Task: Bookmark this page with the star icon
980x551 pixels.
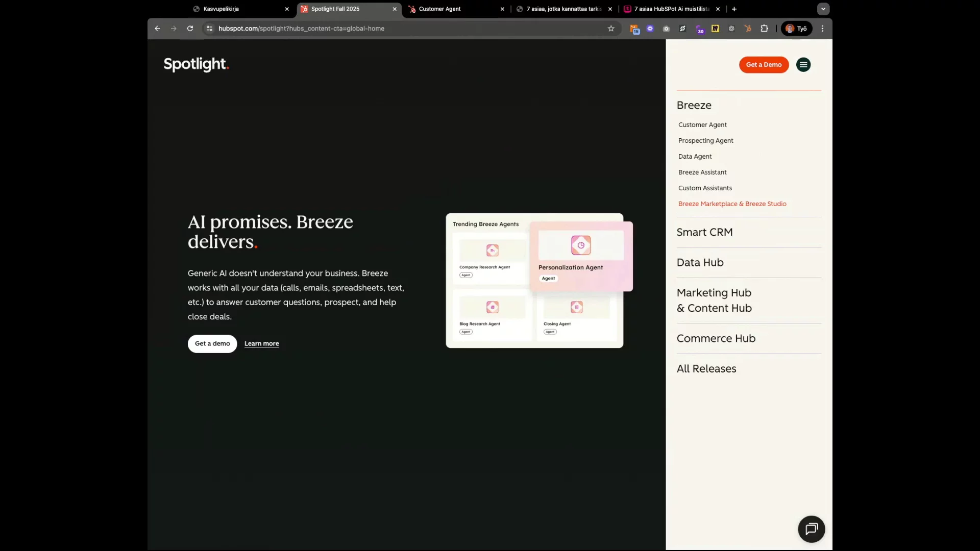Action: point(611,29)
